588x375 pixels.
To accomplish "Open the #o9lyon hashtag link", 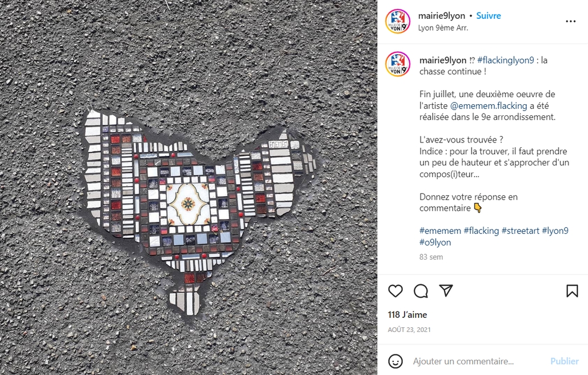I will (435, 242).
